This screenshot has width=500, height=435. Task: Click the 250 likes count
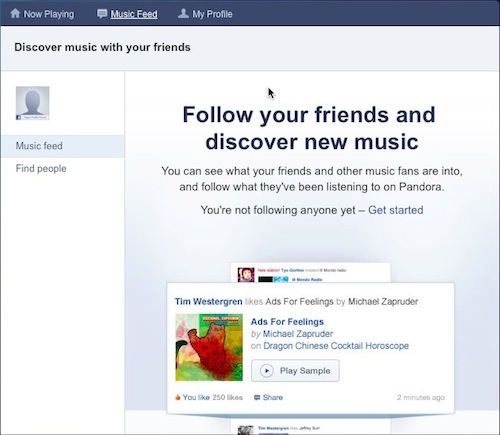pos(228,397)
